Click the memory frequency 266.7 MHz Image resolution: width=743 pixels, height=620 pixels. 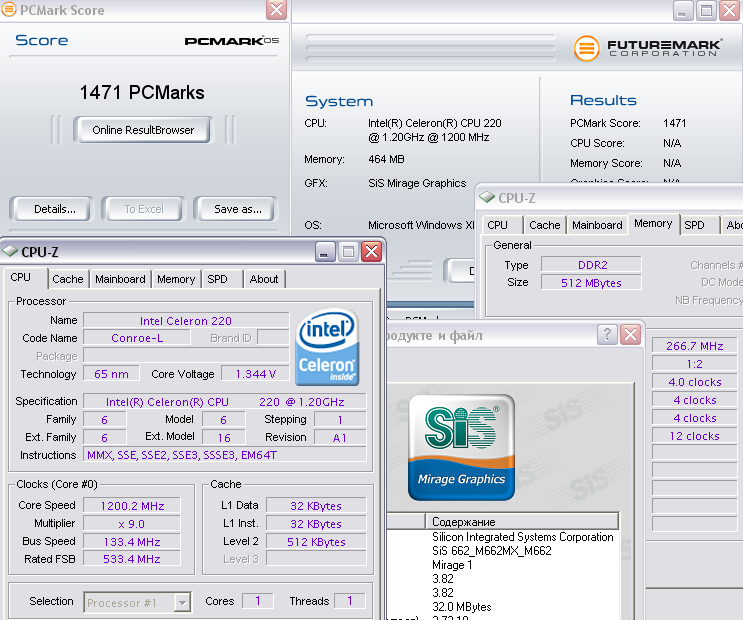pyautogui.click(x=694, y=346)
